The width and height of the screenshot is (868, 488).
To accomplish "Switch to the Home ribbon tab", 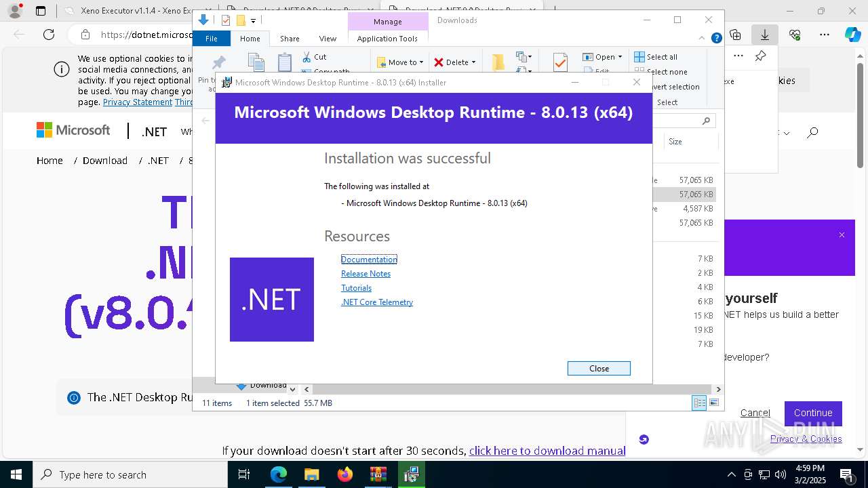I will click(250, 39).
